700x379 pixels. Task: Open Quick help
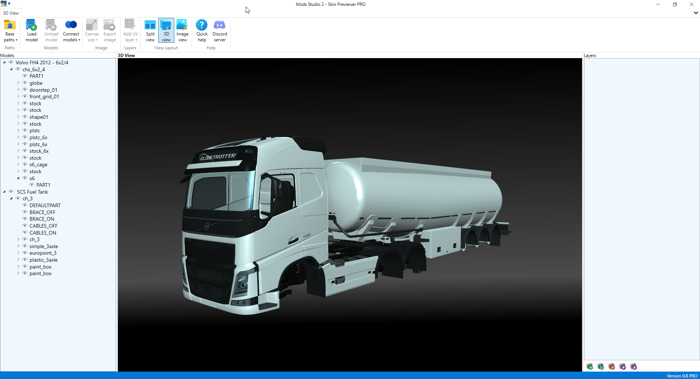[x=202, y=31]
